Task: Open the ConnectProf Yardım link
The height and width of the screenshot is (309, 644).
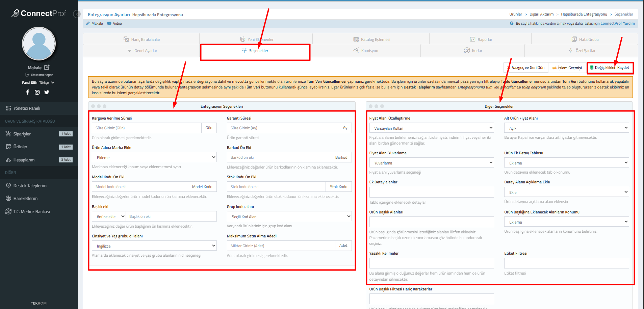Action: [x=617, y=24]
